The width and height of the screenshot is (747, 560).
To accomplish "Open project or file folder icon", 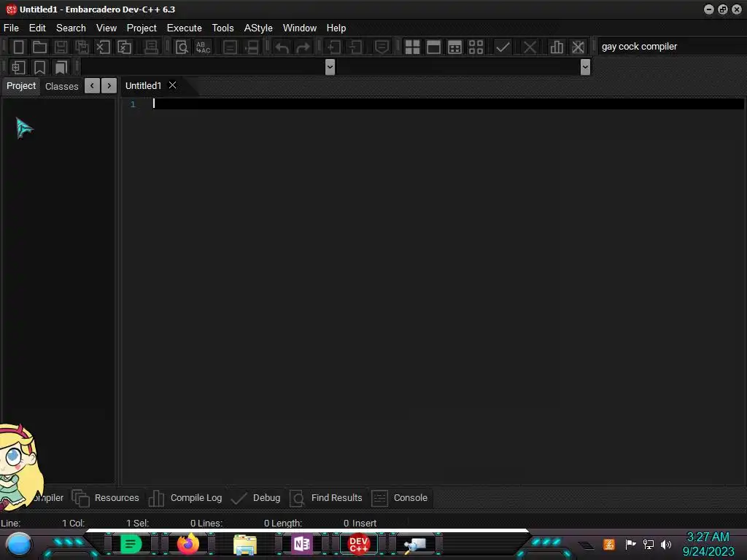I will point(39,47).
